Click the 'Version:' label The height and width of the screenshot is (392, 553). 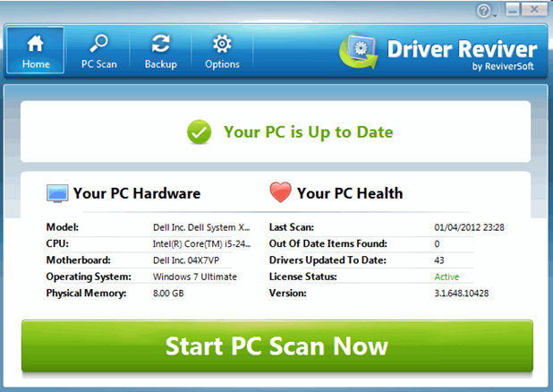(x=288, y=294)
